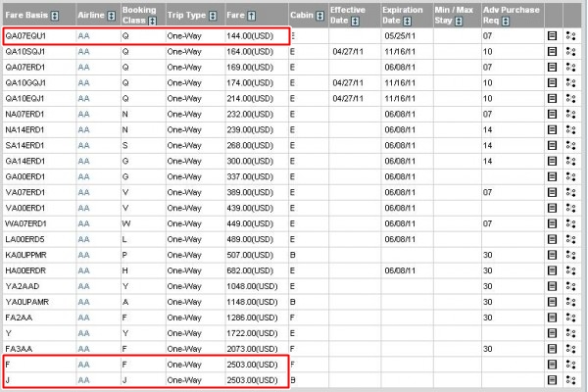Screen dimensions: 588x392
Task: Open rules page icon on 682.00 fare row
Action: (553, 270)
